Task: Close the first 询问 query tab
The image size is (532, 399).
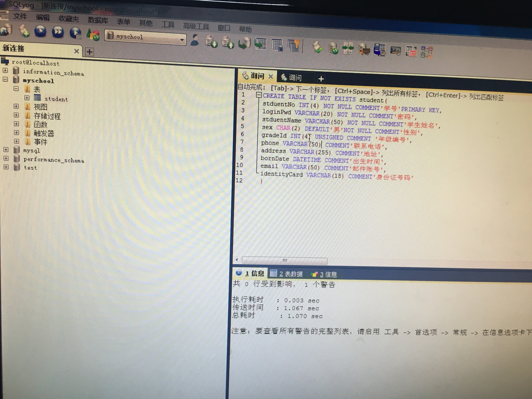Action: pos(271,77)
